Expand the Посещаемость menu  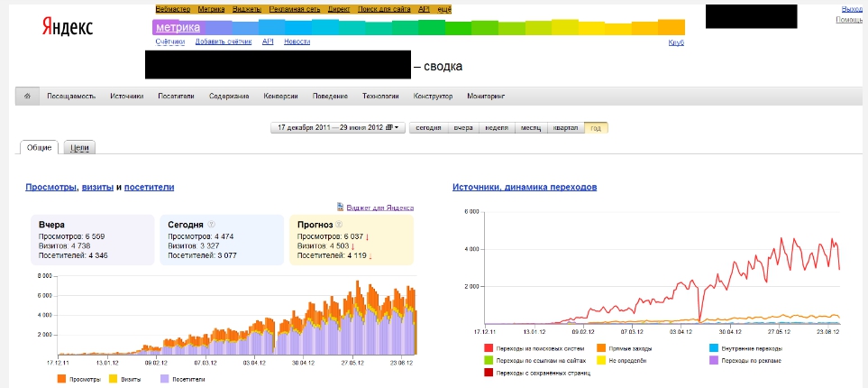pos(70,96)
